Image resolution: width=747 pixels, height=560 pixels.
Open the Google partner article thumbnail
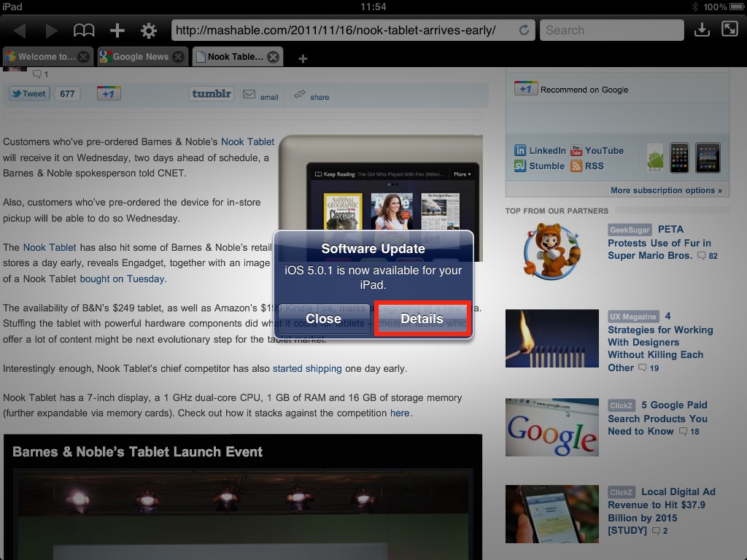click(551, 427)
